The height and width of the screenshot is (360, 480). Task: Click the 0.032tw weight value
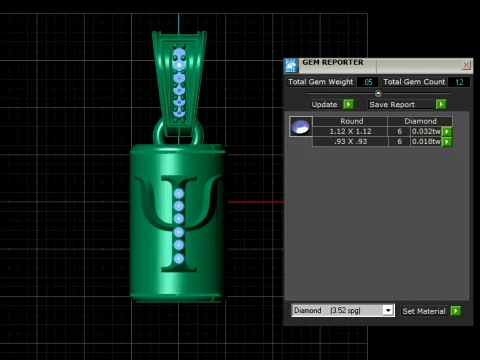click(x=426, y=131)
